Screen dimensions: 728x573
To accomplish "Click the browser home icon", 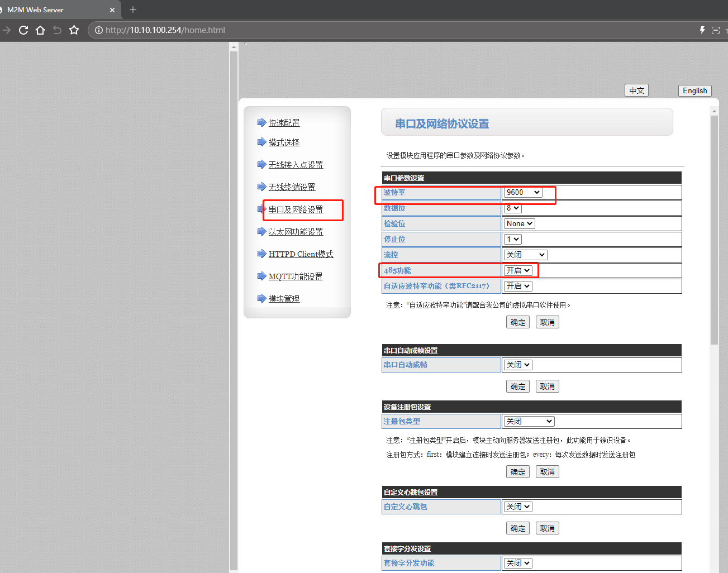I will tap(40, 30).
